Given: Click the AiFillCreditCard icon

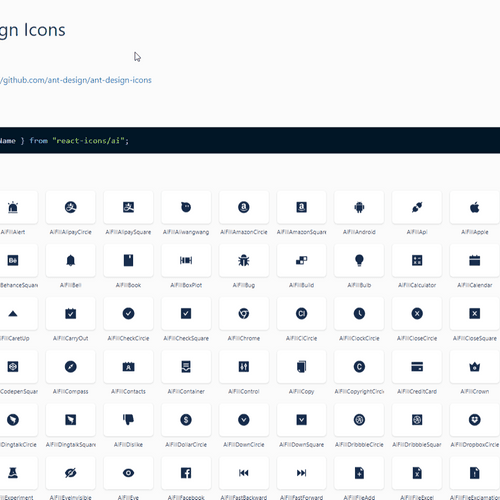Looking at the screenshot, I should (417, 367).
